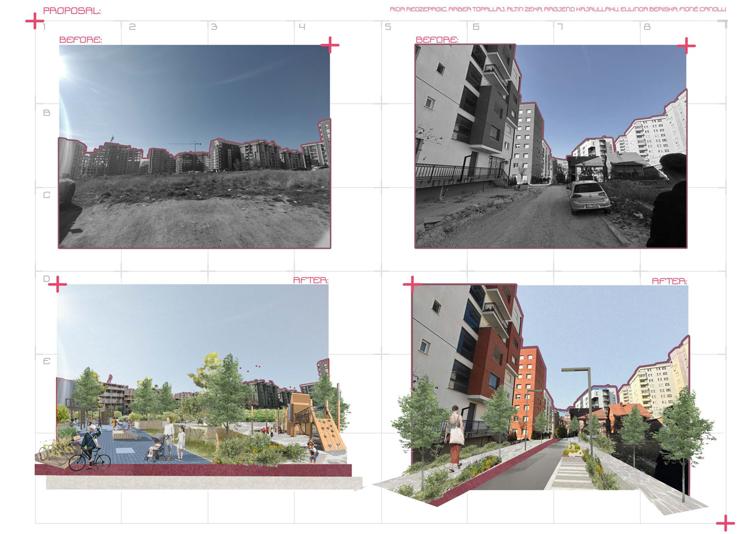Click AFTER: label above the park rendering
The image size is (756, 534).
[311, 280]
